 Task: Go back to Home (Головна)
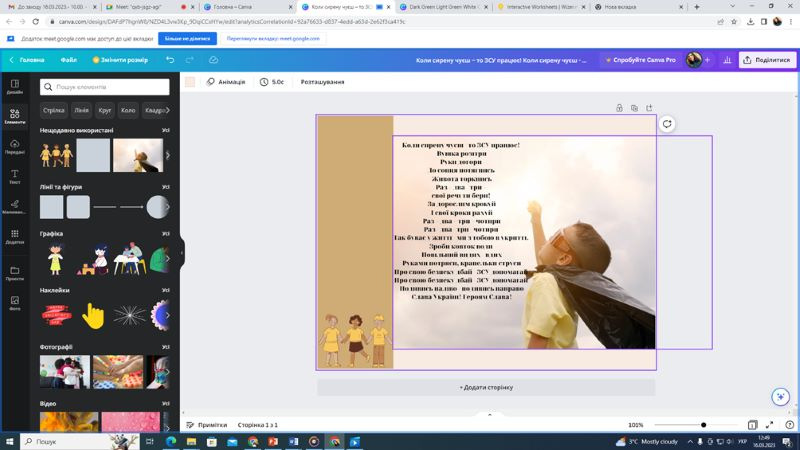pyautogui.click(x=27, y=60)
